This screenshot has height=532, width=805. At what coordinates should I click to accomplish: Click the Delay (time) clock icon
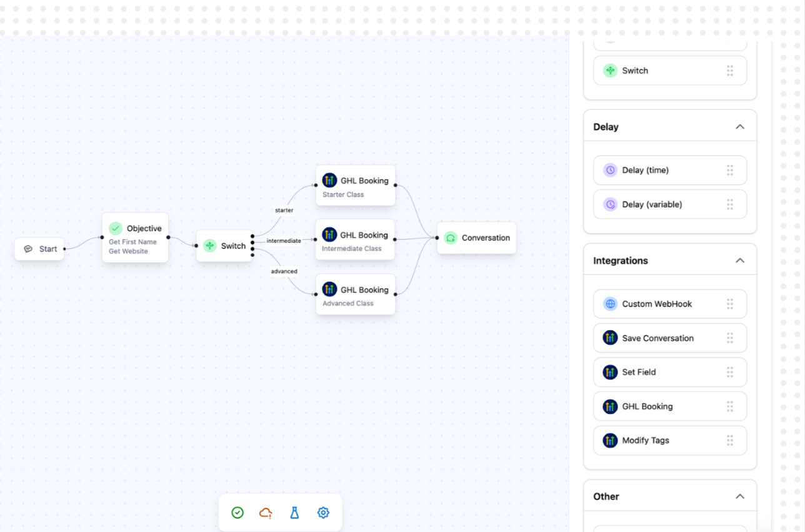coord(610,170)
